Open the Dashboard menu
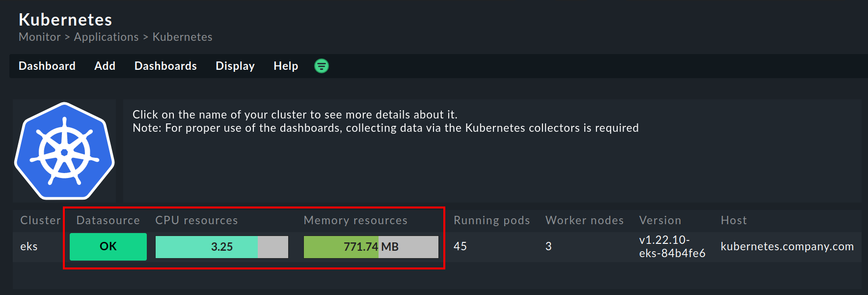The height and width of the screenshot is (295, 868). coord(47,66)
